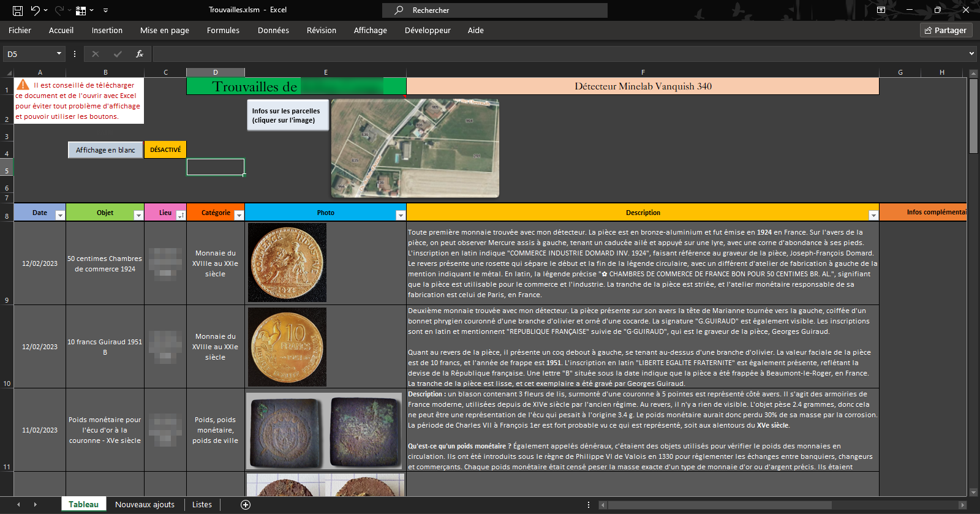Click the search magnifier icon in the Rechercher box

click(399, 10)
